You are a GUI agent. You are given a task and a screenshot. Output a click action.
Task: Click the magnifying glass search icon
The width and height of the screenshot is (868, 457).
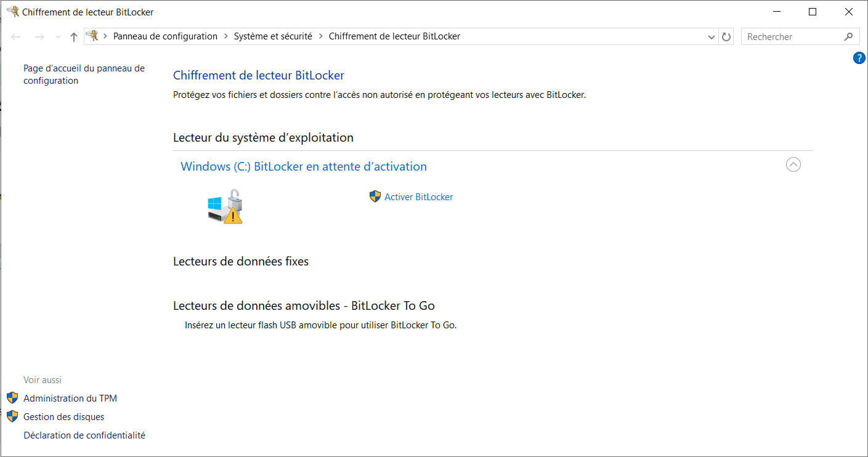coord(848,37)
